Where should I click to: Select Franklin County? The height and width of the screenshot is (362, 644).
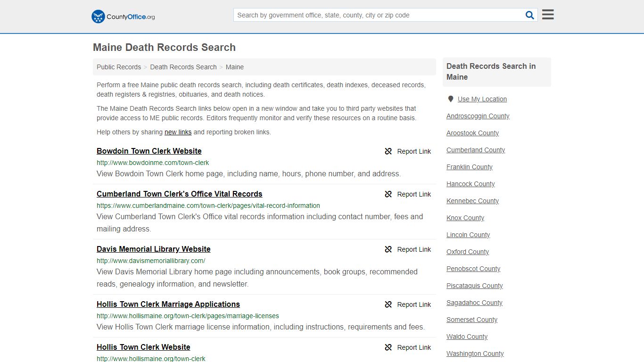tap(470, 167)
